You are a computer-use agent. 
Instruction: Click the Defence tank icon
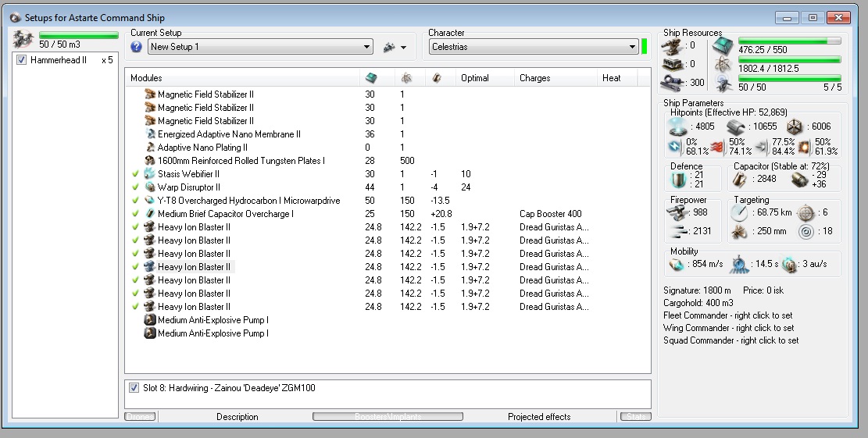(678, 180)
